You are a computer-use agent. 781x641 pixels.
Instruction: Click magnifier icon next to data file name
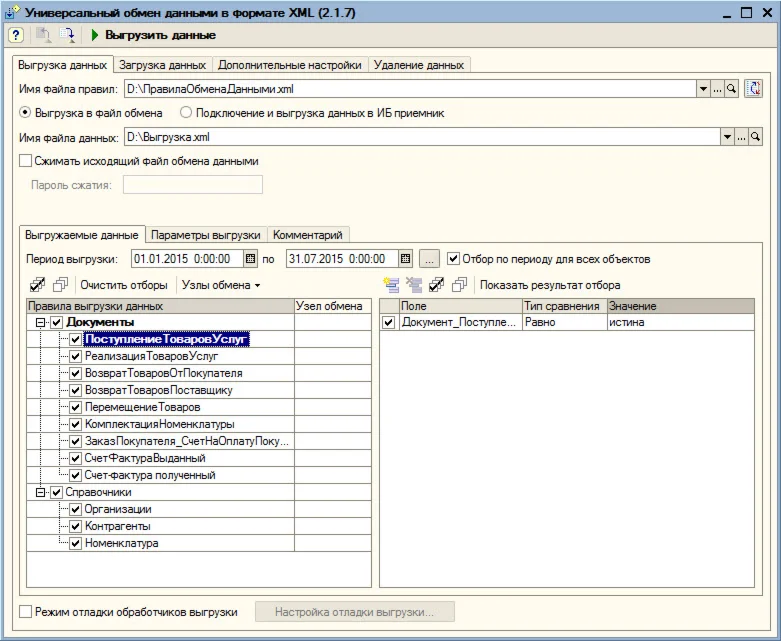click(755, 137)
